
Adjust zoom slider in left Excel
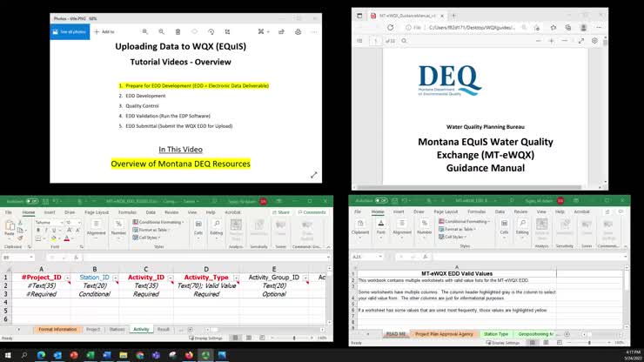[294, 339]
